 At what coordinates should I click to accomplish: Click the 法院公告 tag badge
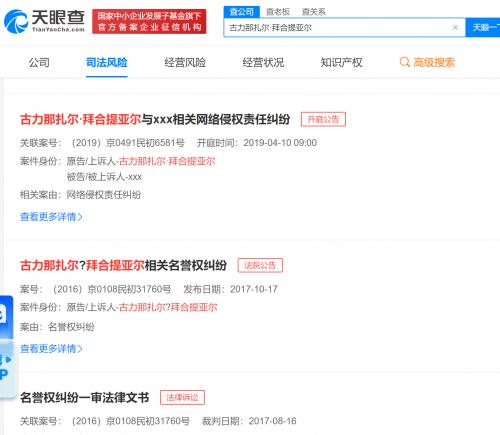click(x=260, y=265)
